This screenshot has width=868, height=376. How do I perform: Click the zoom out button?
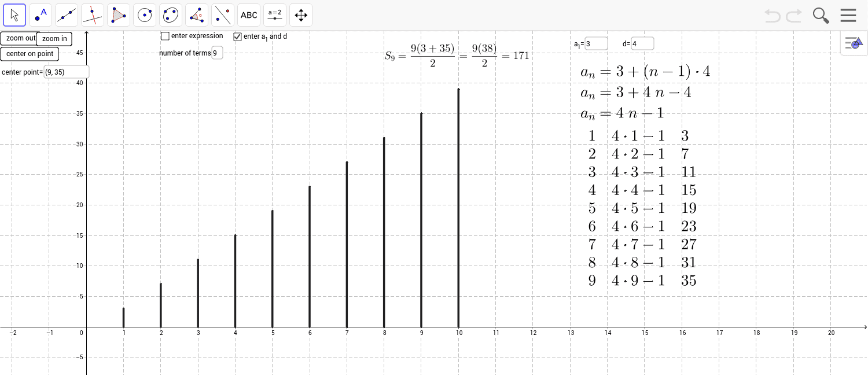[20, 38]
